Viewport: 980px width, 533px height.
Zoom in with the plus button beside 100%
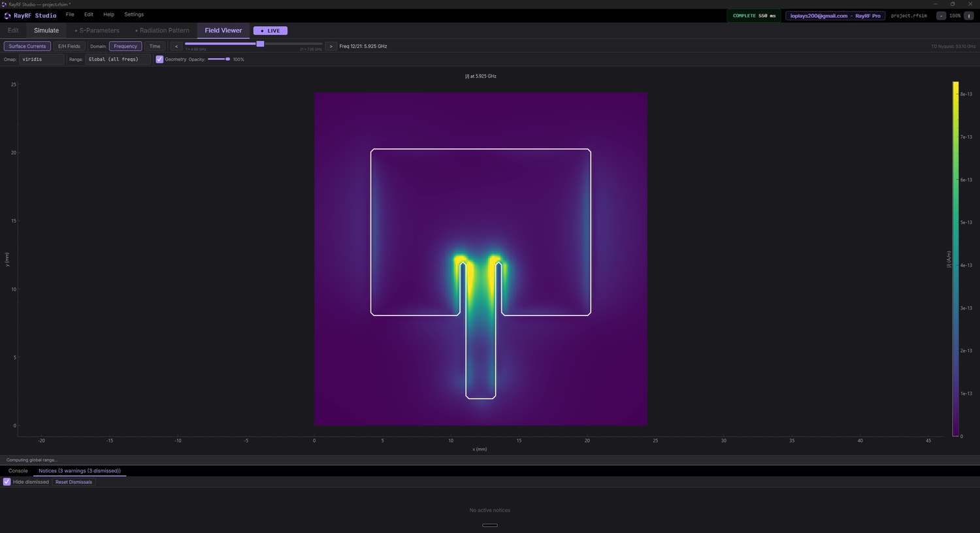pyautogui.click(x=969, y=16)
